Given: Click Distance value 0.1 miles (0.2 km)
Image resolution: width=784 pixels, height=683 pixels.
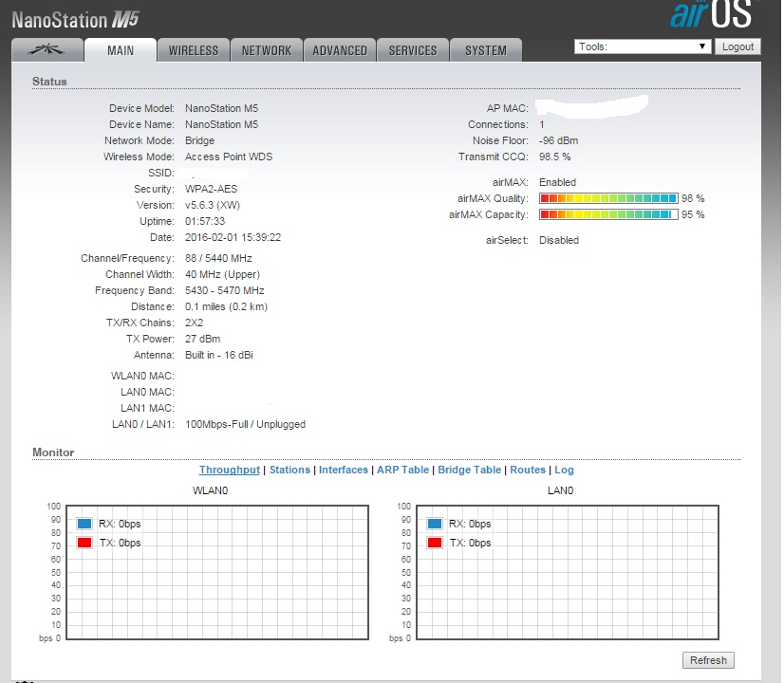Looking at the screenshot, I should coord(226,306).
